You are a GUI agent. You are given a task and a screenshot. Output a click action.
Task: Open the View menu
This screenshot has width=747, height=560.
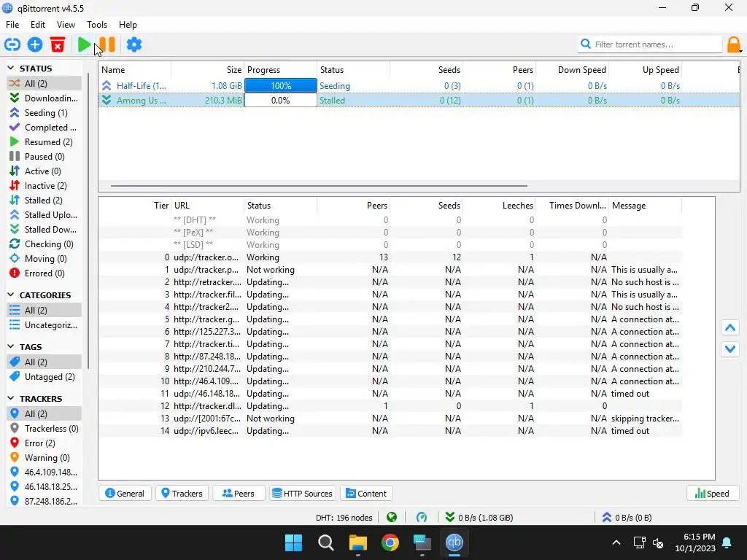(66, 25)
